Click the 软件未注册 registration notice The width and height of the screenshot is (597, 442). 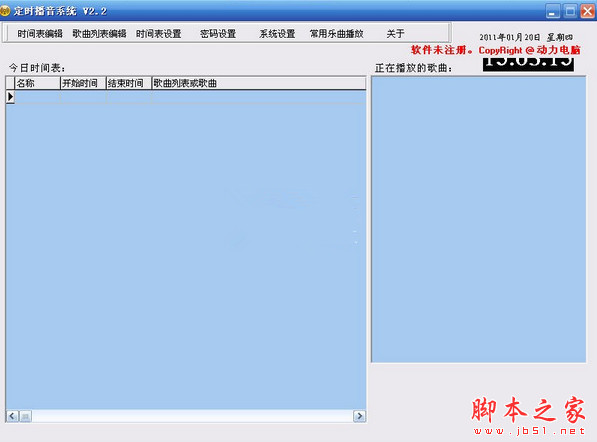442,50
